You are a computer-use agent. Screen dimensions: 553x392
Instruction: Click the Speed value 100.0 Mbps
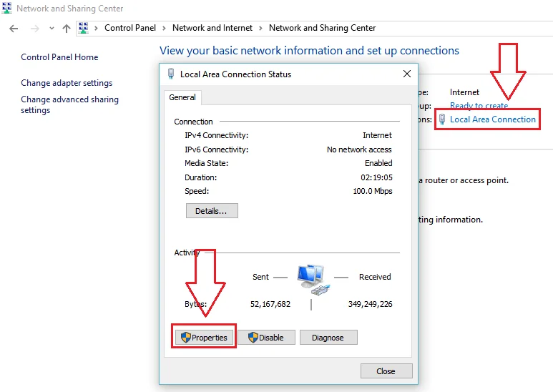click(x=373, y=191)
